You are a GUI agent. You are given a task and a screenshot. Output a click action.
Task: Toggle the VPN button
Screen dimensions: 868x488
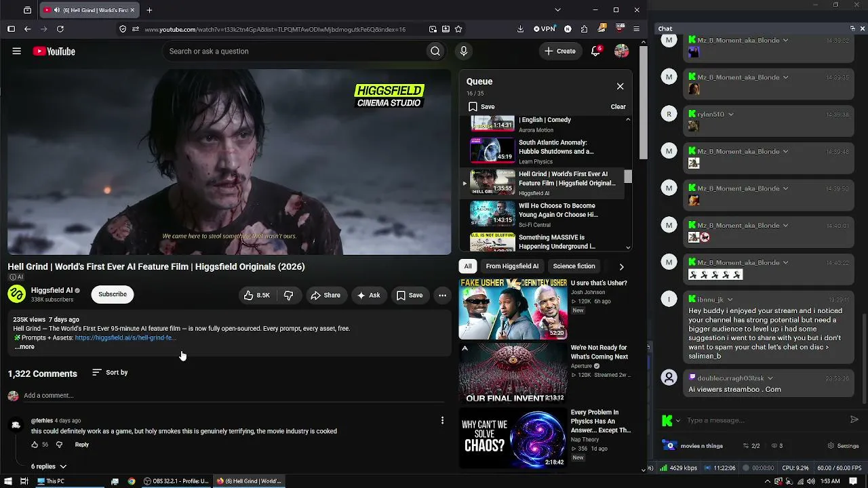545,29
